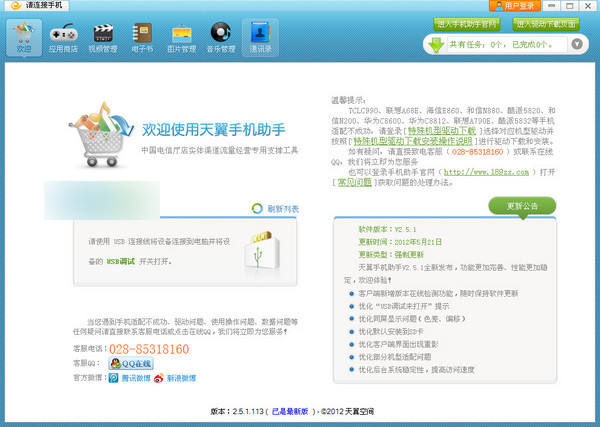The image size is (600, 427).
Task: Click the 更新公告 update notice button
Action: pyautogui.click(x=522, y=206)
